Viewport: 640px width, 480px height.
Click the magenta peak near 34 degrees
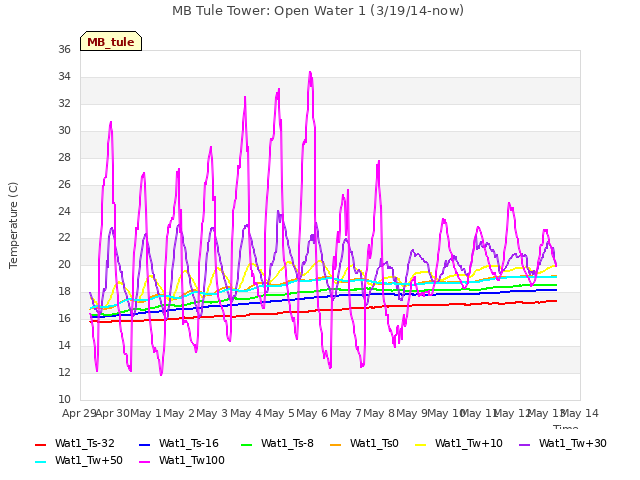tap(311, 73)
